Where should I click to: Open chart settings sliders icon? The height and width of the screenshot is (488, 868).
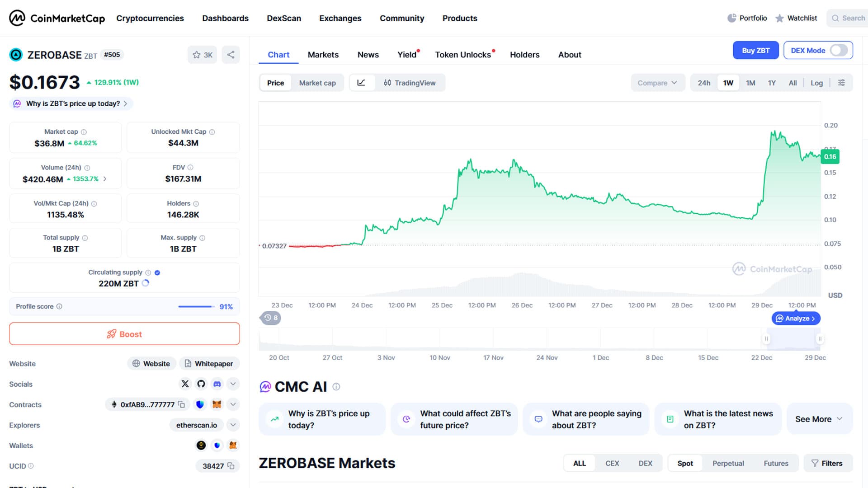[841, 83]
